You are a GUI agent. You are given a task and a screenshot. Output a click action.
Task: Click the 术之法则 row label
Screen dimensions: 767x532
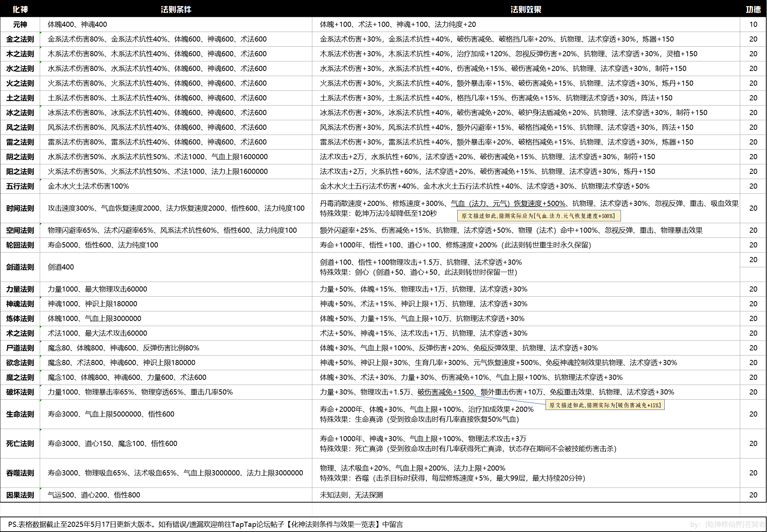coord(20,333)
